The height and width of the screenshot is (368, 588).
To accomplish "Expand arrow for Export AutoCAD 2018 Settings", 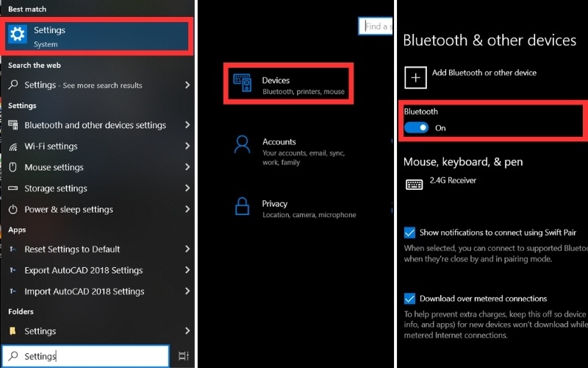I will pyautogui.click(x=187, y=269).
